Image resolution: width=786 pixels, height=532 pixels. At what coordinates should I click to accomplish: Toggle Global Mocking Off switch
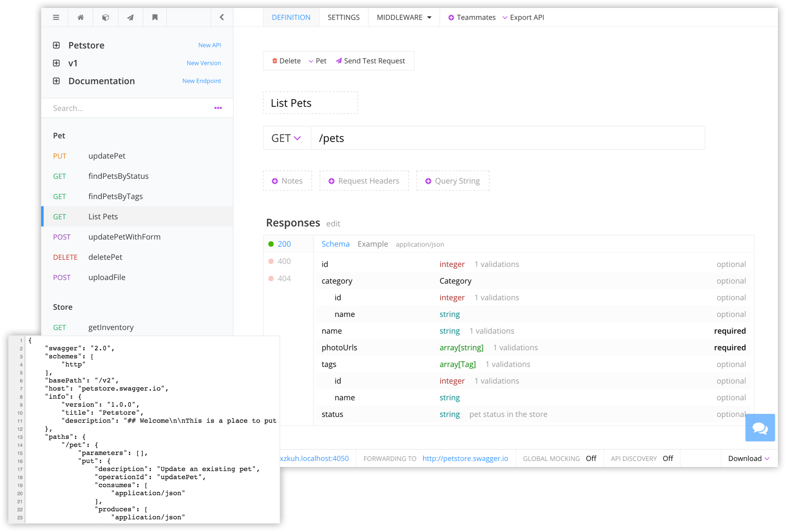pyautogui.click(x=591, y=459)
